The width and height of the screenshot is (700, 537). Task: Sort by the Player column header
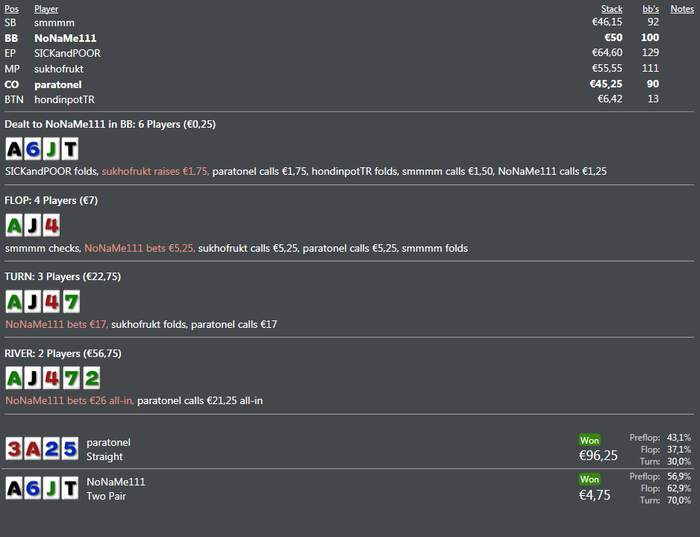tap(46, 9)
